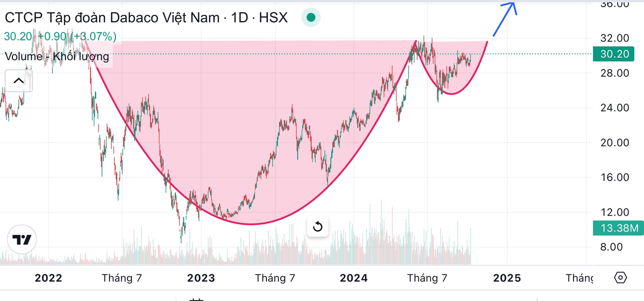Click the 16.00 price scale label
The image size is (644, 301).
coord(614,177)
